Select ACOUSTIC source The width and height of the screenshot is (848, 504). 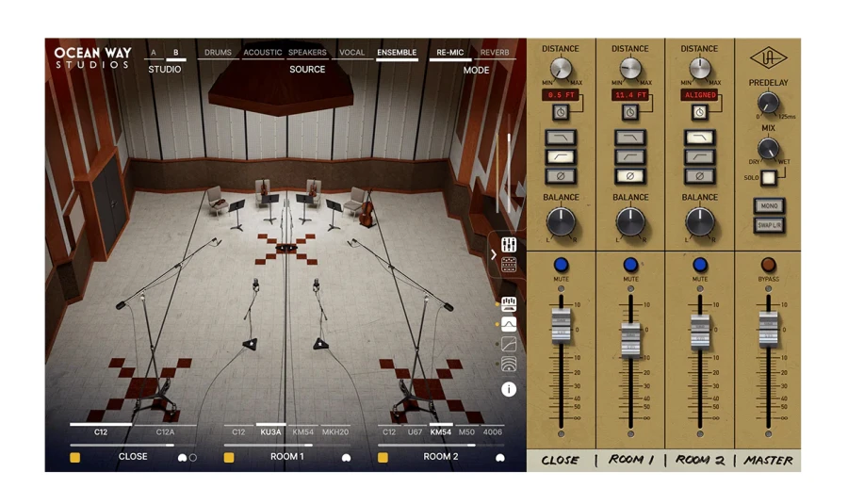(x=262, y=53)
